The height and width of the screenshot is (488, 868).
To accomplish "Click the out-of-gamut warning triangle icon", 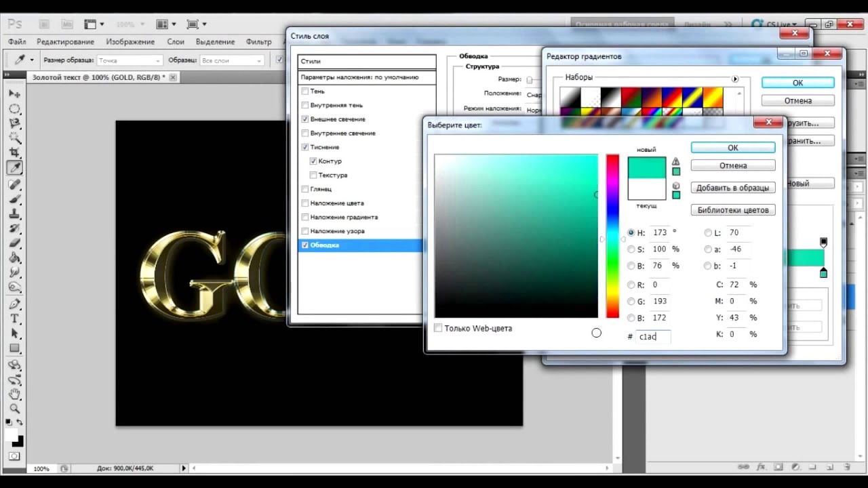I will coord(676,162).
